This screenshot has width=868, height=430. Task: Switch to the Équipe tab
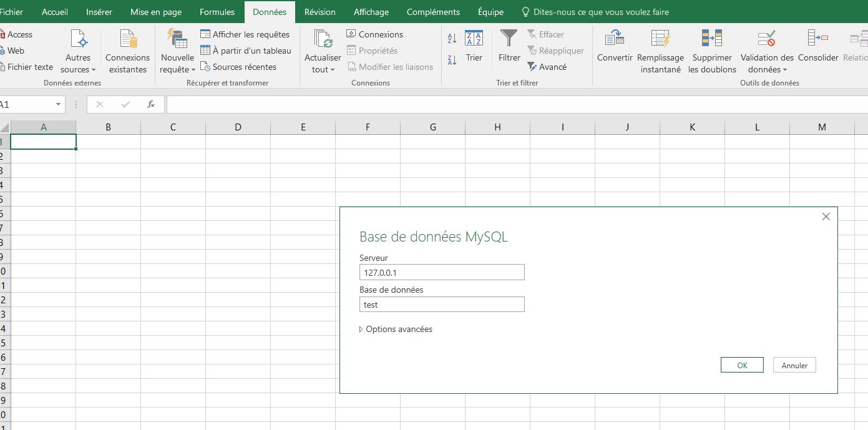pos(491,12)
